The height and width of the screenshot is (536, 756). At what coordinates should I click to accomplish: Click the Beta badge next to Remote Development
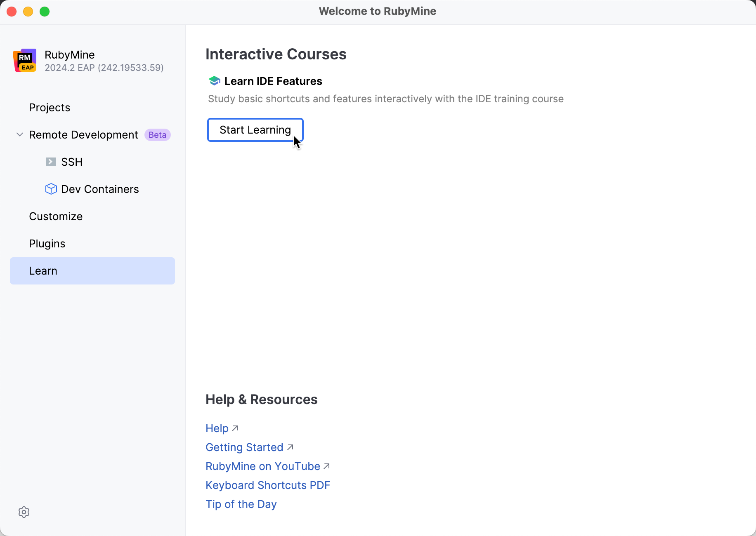157,135
